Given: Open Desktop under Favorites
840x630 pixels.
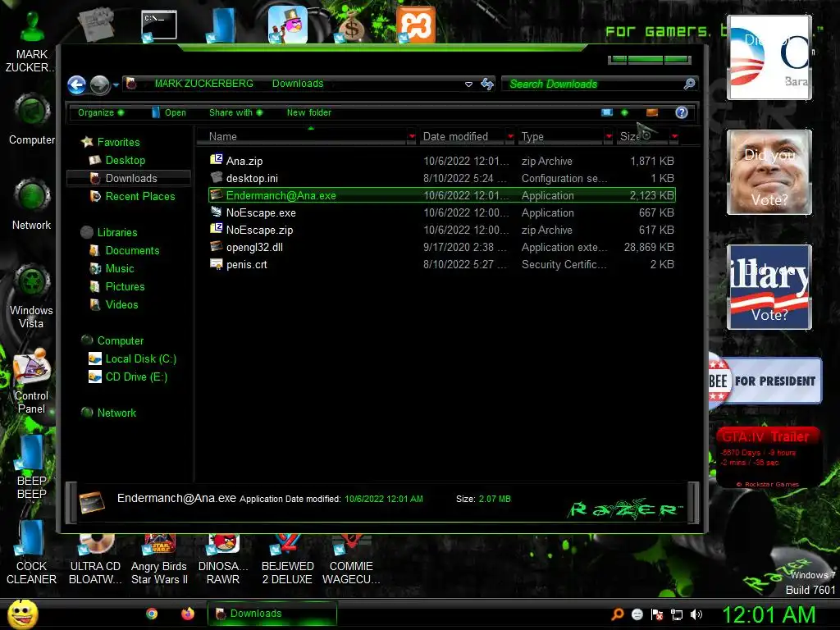Looking at the screenshot, I should 117,160.
